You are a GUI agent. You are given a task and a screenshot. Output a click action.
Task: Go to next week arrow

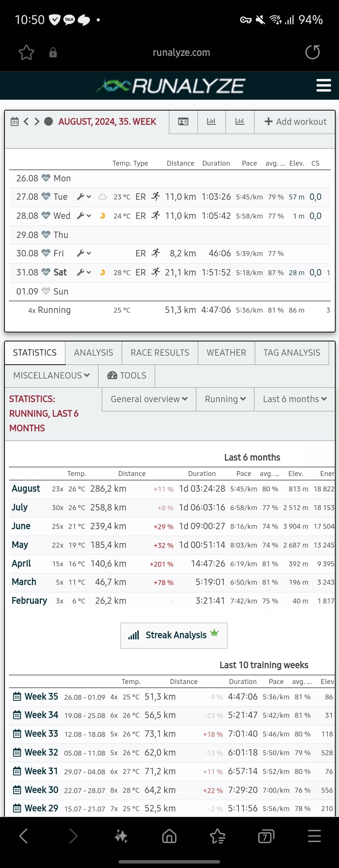pyautogui.click(x=37, y=121)
